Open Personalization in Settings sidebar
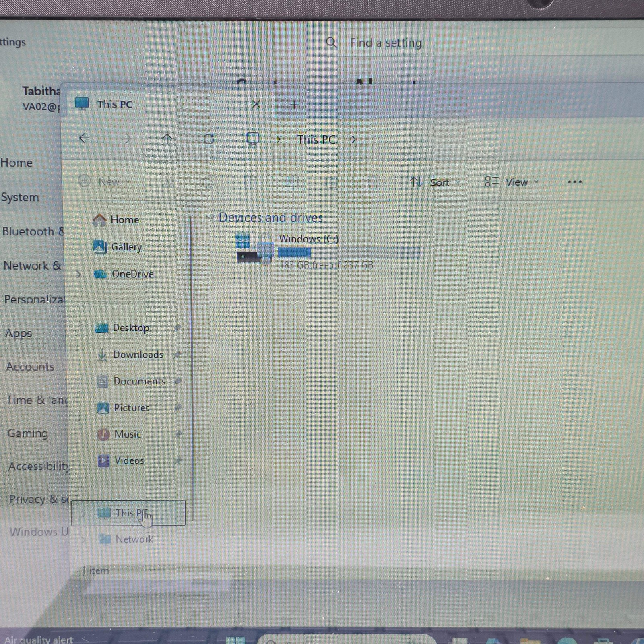Viewport: 644px width, 644px height. (x=34, y=299)
